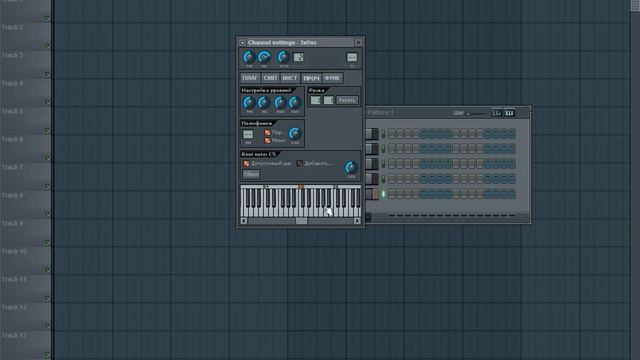Image resolution: width=640 pixels, height=360 pixels.
Task: Select fourth channel's green indicator in step sequencer
Action: coord(383,179)
